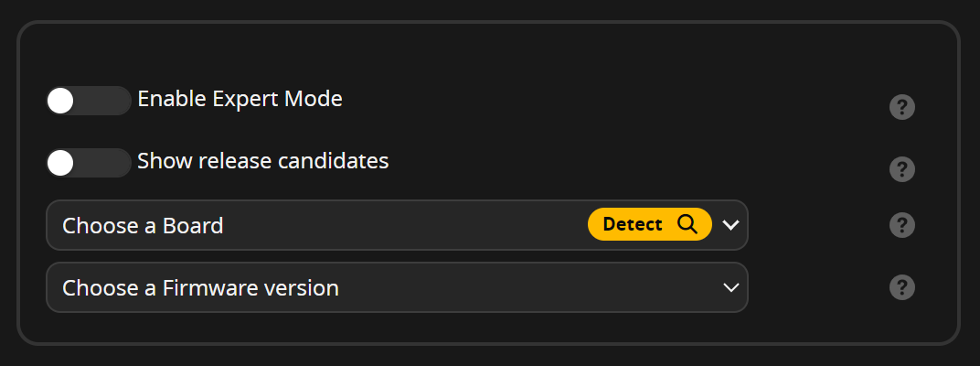
Task: Open help icon for Enable Expert Mode
Action: tap(902, 107)
